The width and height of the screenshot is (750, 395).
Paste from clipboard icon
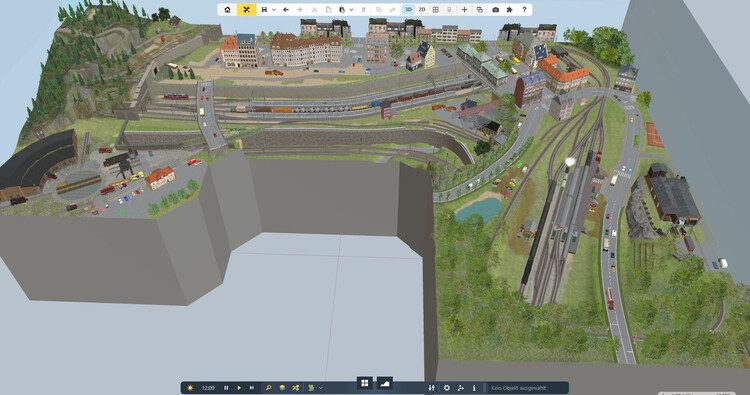[x=342, y=10]
